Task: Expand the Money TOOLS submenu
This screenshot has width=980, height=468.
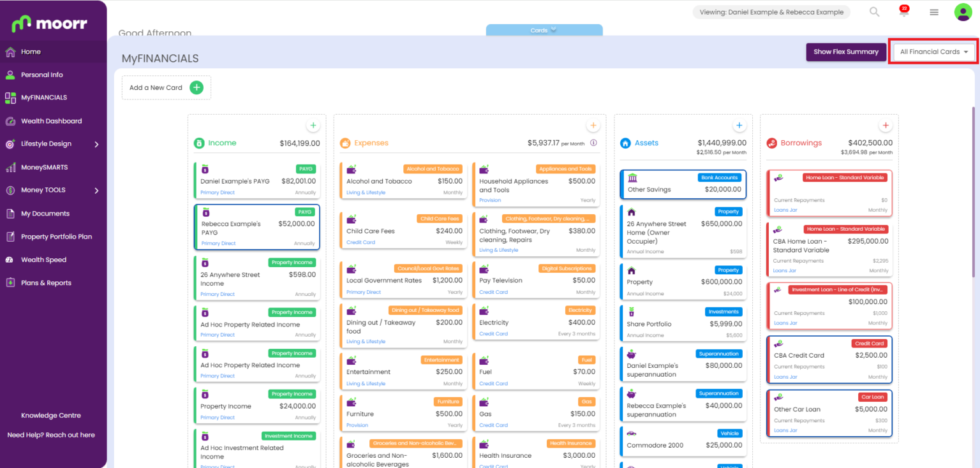Action: click(96, 191)
